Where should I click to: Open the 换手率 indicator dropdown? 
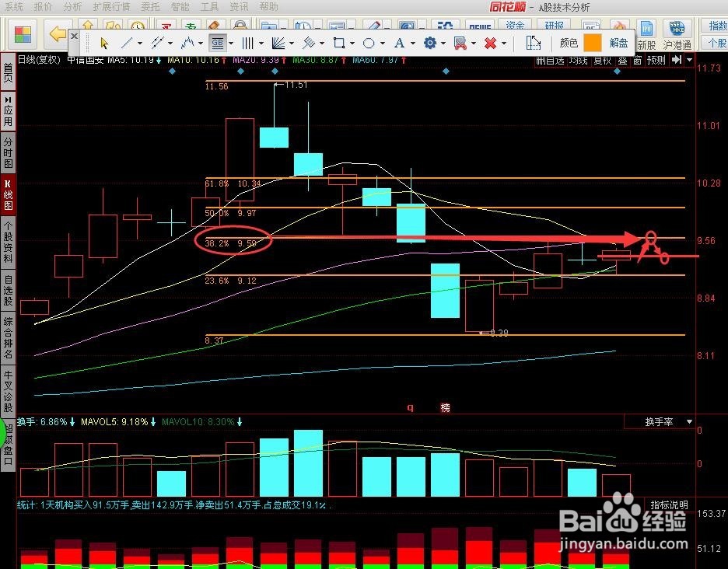point(689,422)
